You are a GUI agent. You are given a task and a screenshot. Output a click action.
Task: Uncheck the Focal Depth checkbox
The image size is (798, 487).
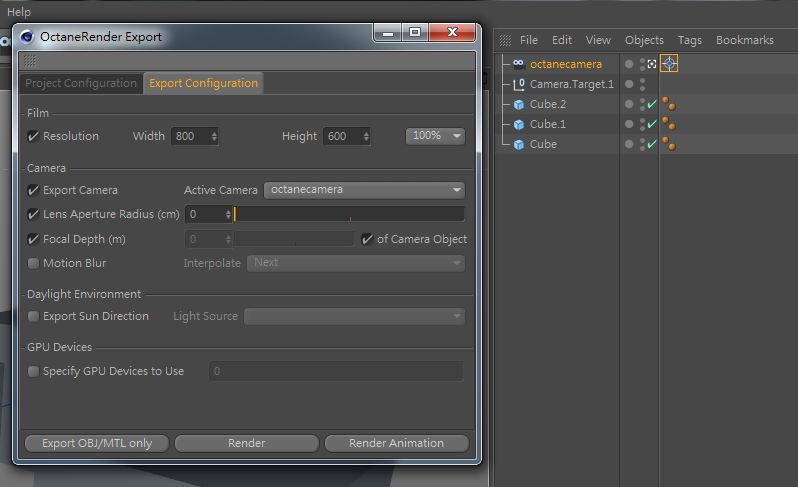[x=33, y=239]
